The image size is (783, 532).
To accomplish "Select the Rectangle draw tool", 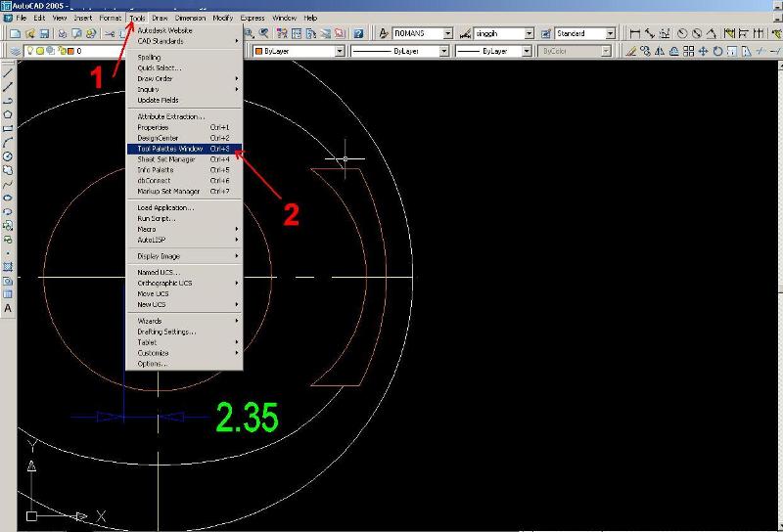I will [8, 129].
